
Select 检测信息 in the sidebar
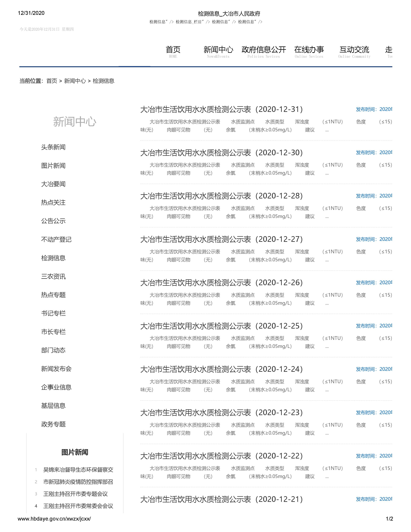[53, 258]
